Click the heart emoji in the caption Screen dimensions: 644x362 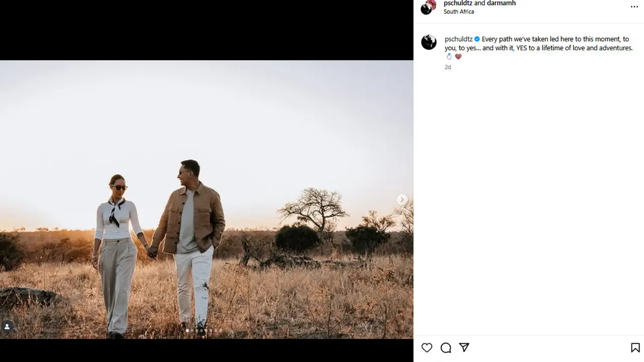pyautogui.click(x=458, y=57)
